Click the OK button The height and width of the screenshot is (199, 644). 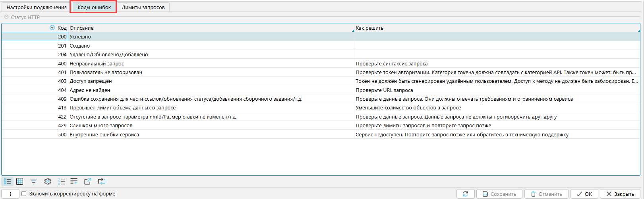[584, 194]
